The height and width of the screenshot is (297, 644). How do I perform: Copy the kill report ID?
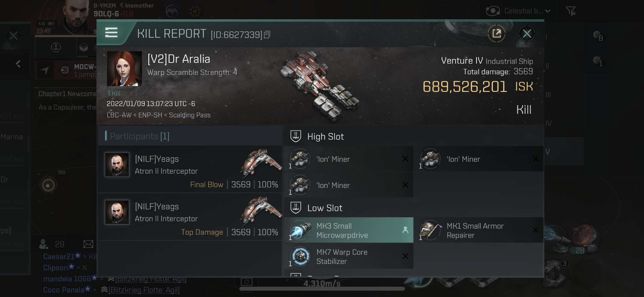tap(267, 35)
